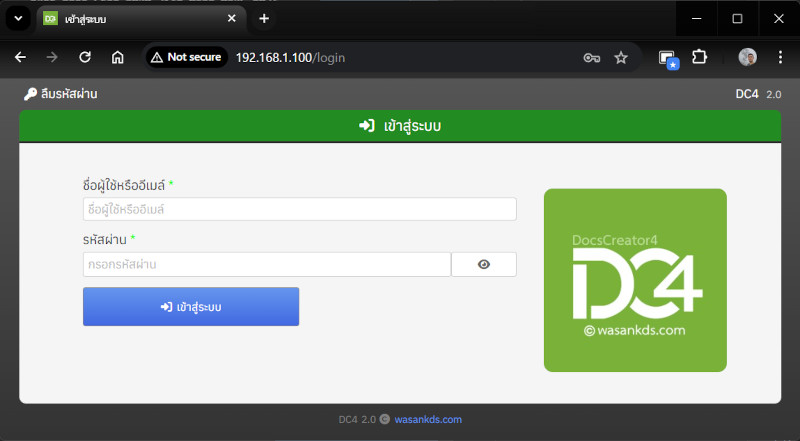The height and width of the screenshot is (441, 800).
Task: Click the DocsCreator4 DC4 logo image
Action: click(635, 280)
